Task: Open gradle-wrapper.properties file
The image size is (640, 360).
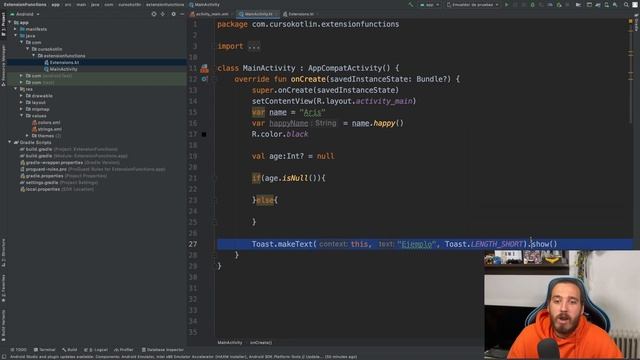Action: tap(70, 162)
